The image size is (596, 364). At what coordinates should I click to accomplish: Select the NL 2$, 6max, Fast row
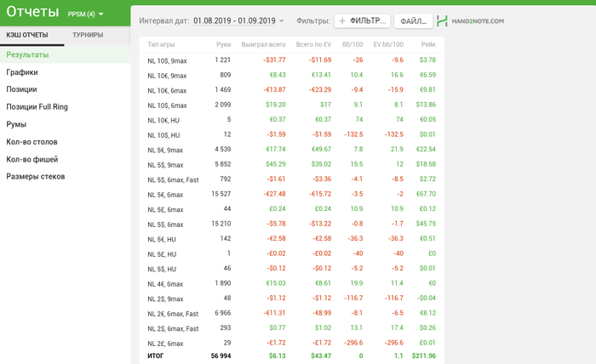tap(291, 328)
